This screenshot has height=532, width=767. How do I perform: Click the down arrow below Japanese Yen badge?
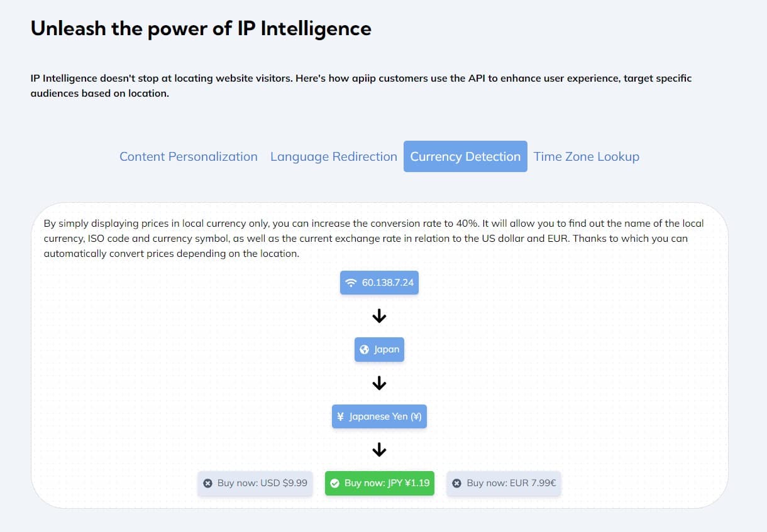click(379, 450)
